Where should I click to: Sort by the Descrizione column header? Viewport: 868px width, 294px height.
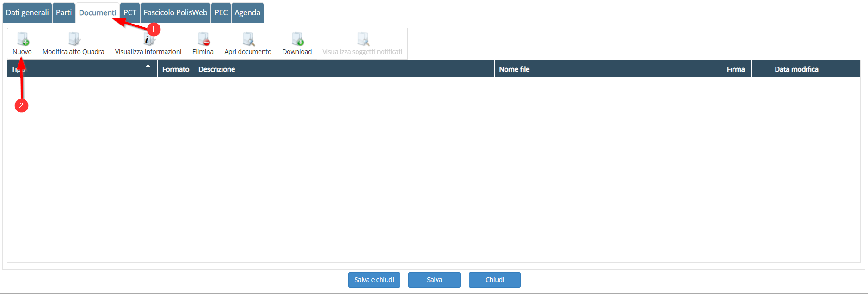pos(217,69)
